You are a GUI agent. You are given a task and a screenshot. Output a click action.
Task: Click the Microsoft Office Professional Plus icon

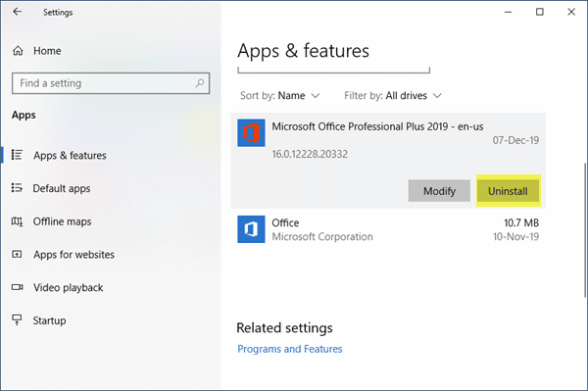[x=251, y=132]
